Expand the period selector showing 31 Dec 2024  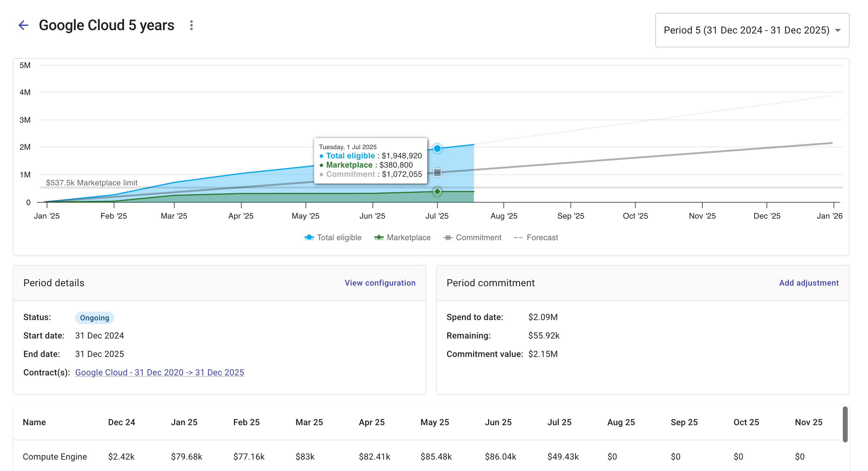coord(752,30)
